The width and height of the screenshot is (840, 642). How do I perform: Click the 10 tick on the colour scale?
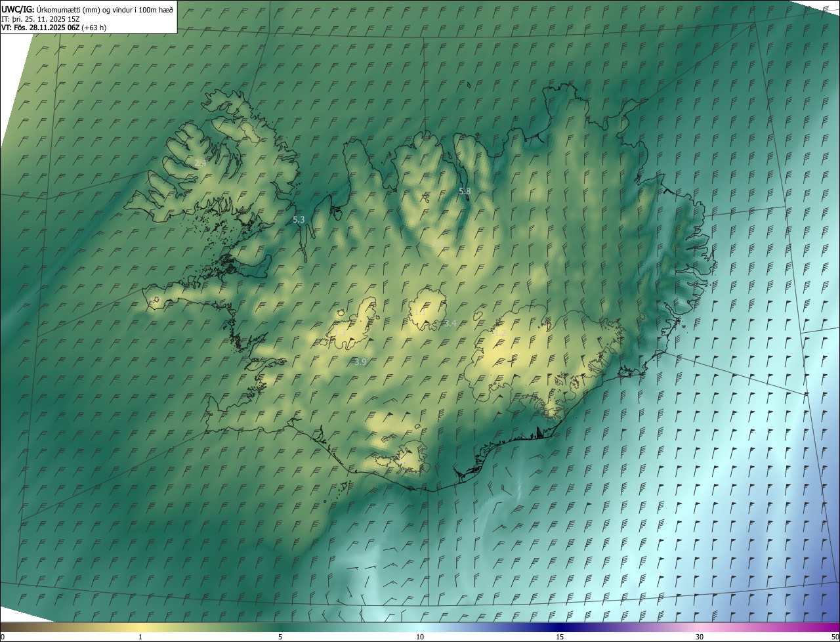(420, 637)
